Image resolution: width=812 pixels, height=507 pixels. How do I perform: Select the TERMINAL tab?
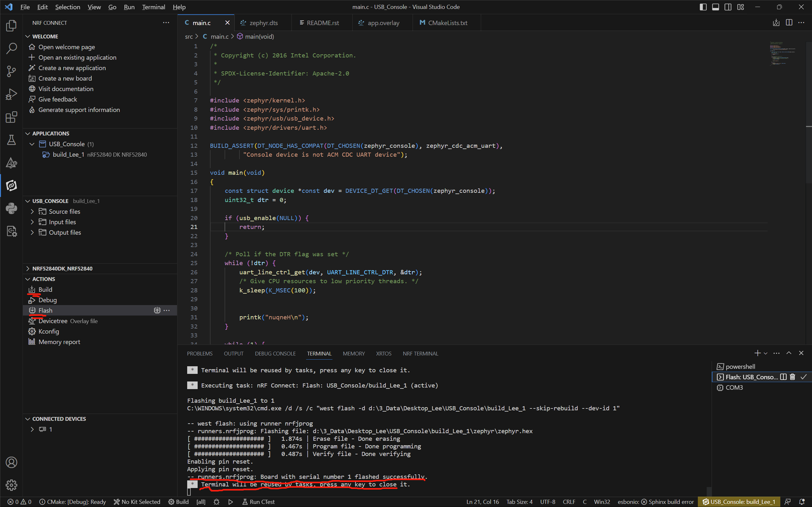(x=319, y=353)
